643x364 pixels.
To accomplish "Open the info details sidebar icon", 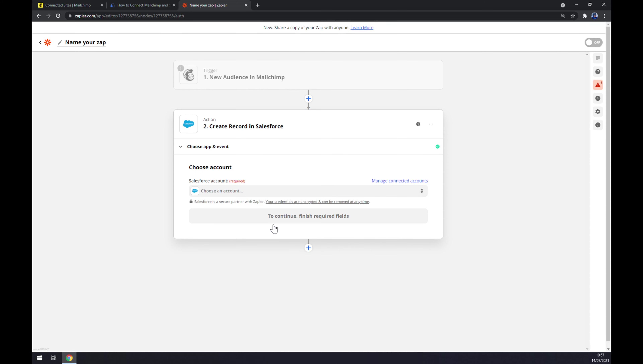I will tap(598, 125).
